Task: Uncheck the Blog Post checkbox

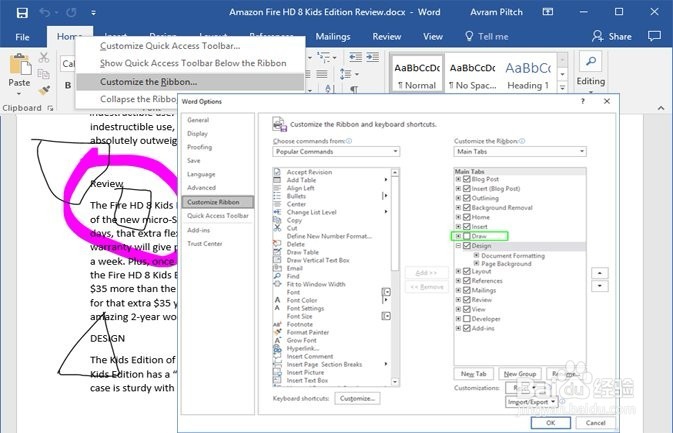Action: [x=467, y=179]
